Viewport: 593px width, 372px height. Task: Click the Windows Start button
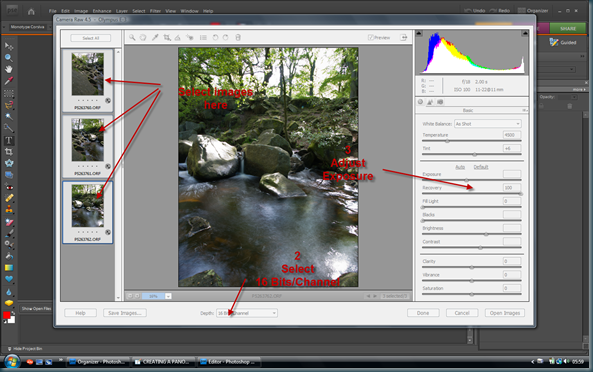pyautogui.click(x=12, y=362)
